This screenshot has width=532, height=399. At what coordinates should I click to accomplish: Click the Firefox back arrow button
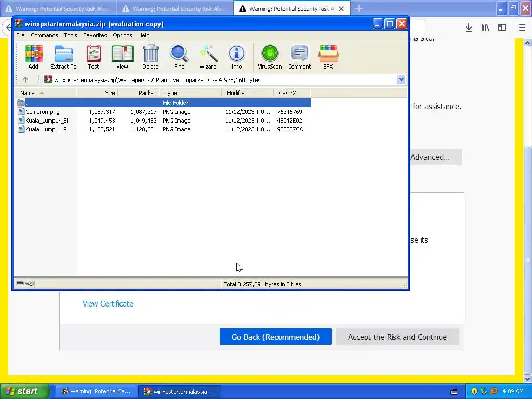click(7, 28)
